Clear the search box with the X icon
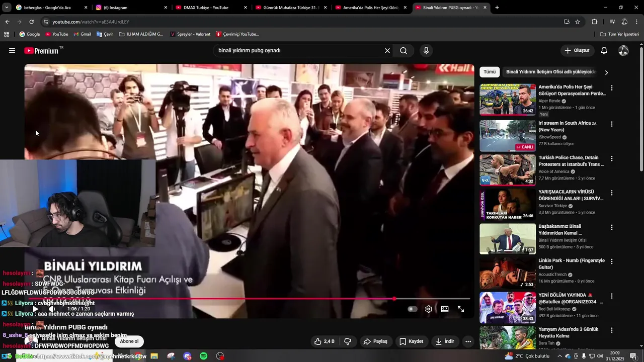 pyautogui.click(x=387, y=51)
